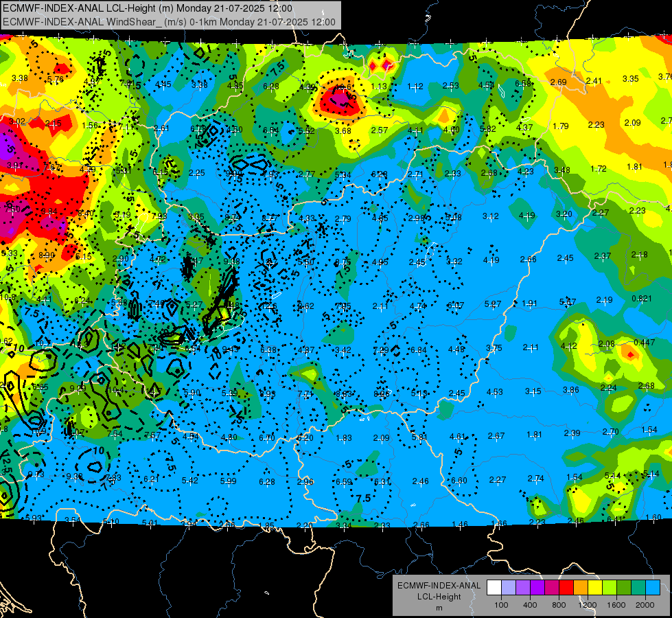The height and width of the screenshot is (618, 672).
Task: Click the map value '1.79'
Action: coord(561,126)
